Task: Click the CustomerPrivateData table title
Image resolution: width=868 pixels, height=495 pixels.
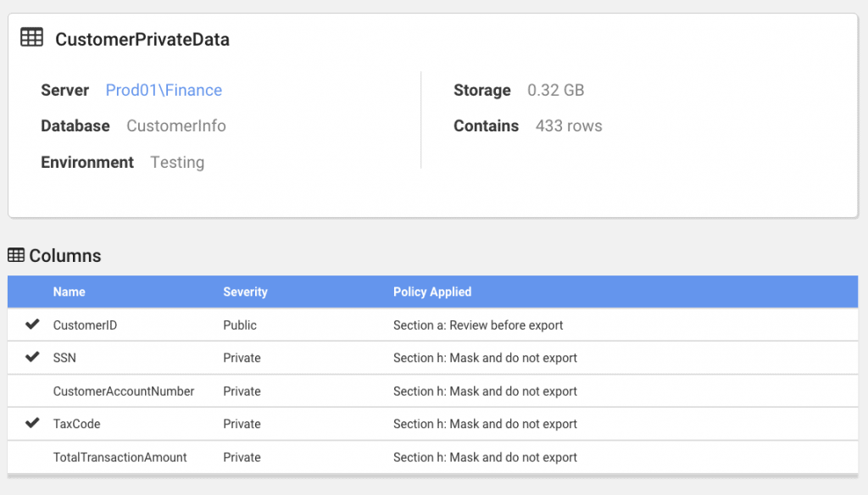Action: tap(142, 40)
